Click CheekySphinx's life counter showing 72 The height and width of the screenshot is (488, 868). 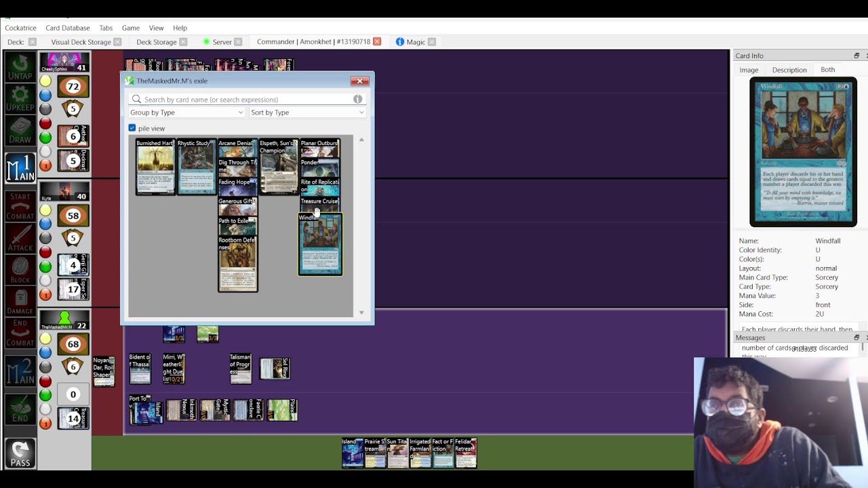point(73,87)
